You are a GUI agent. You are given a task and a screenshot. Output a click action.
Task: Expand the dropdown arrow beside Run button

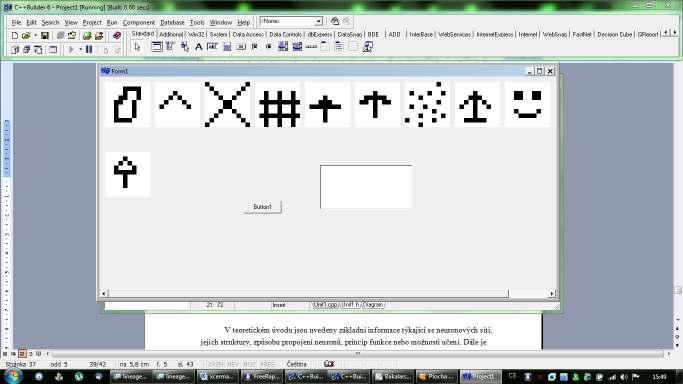click(80, 50)
